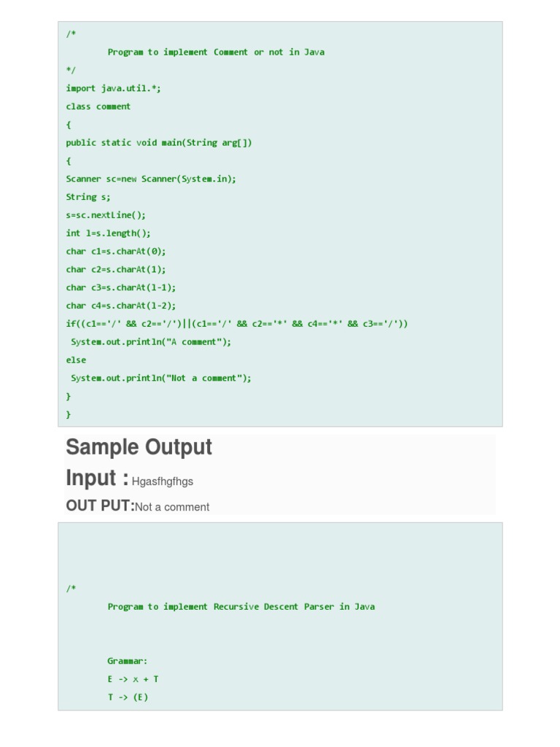Click the 's=sc.nextLine();' line
This screenshot has width=560, height=747.
106,215
